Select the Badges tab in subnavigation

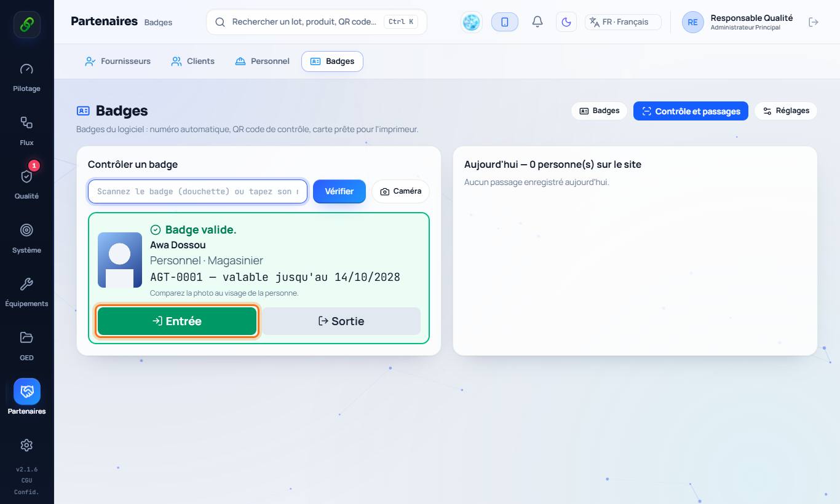pyautogui.click(x=332, y=61)
